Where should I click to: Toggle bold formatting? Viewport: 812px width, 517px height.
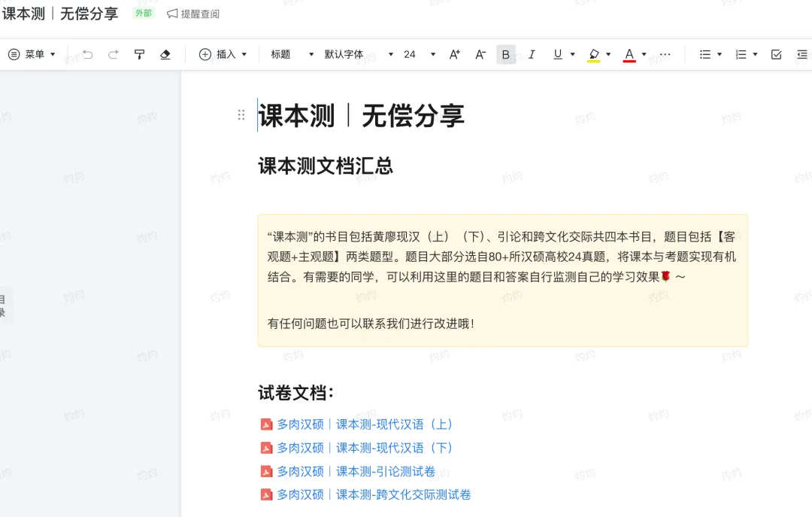coord(506,54)
